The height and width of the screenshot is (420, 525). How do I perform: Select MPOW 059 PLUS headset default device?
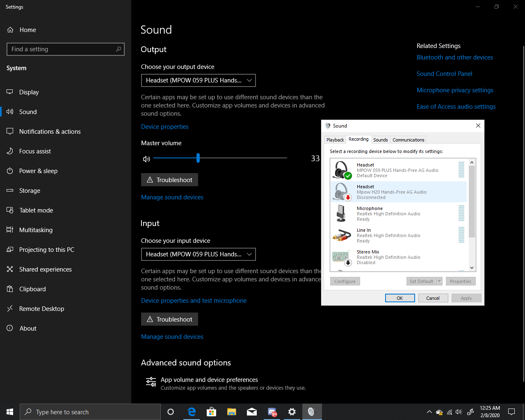[398, 170]
